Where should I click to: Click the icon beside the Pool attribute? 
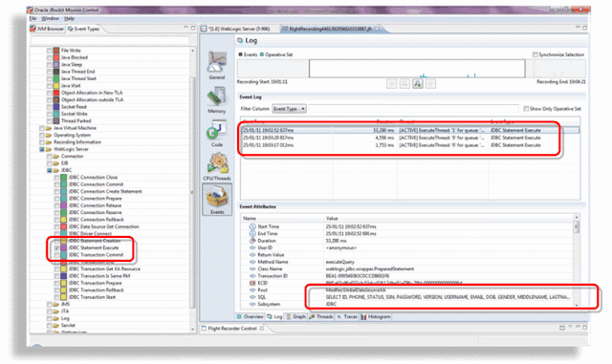pyautogui.click(x=252, y=289)
